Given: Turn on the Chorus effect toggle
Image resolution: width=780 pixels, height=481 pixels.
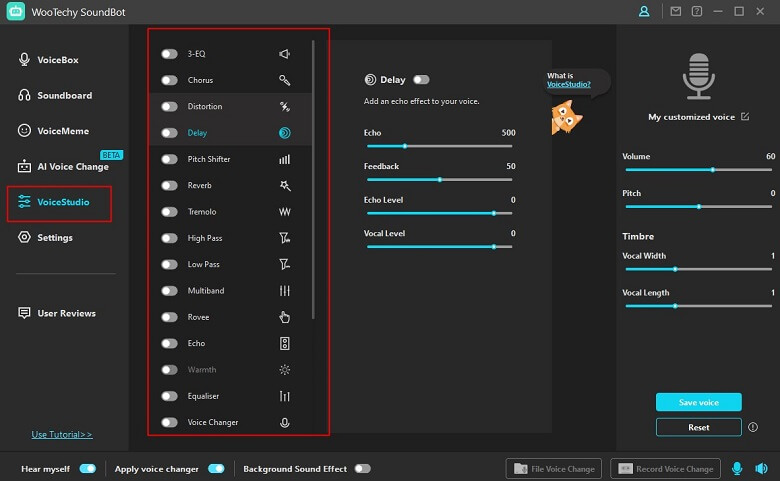Looking at the screenshot, I should click(x=170, y=80).
